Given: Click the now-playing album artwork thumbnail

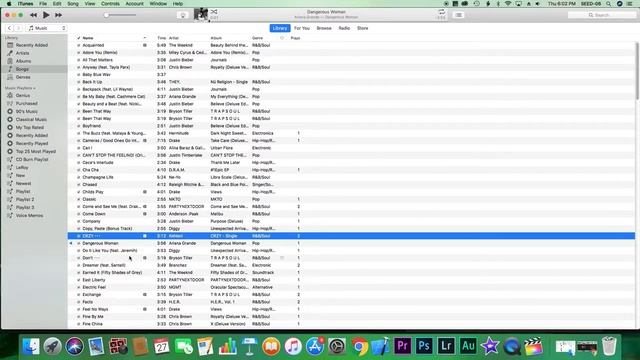Looking at the screenshot, I should [200, 15].
